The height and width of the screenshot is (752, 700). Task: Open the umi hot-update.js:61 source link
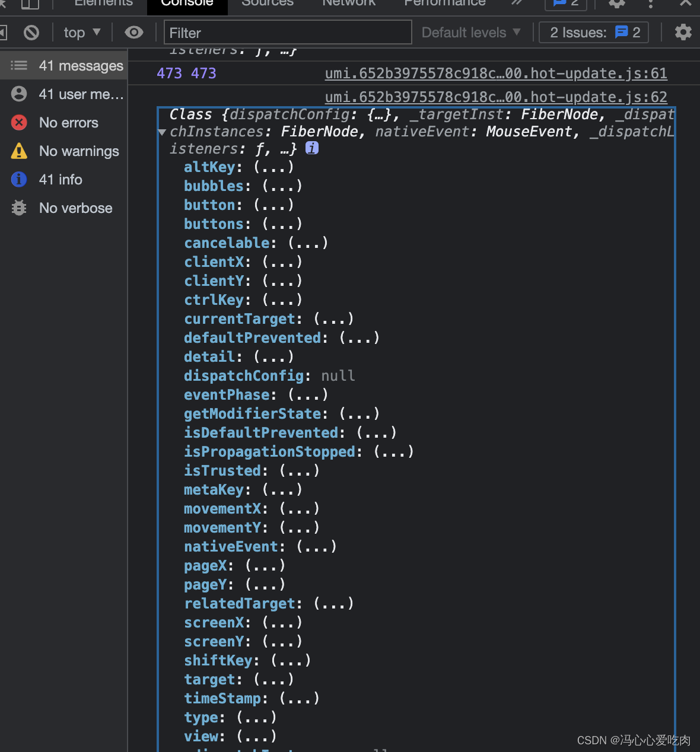[x=495, y=73]
